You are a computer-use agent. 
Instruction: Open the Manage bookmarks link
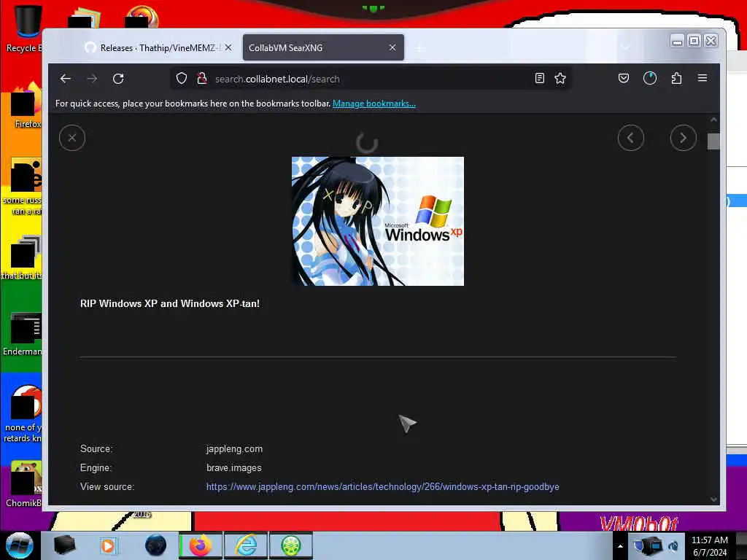374,104
